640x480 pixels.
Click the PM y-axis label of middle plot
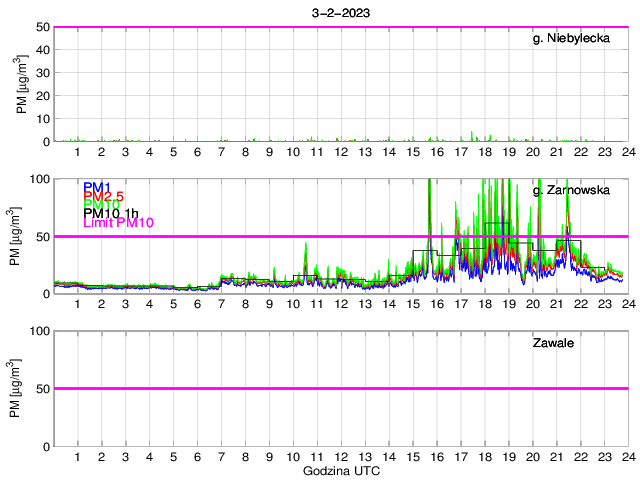pyautogui.click(x=21, y=236)
